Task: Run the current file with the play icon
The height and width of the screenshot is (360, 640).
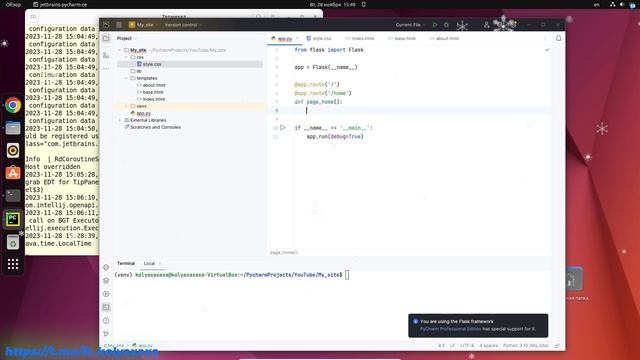Action: (435, 25)
